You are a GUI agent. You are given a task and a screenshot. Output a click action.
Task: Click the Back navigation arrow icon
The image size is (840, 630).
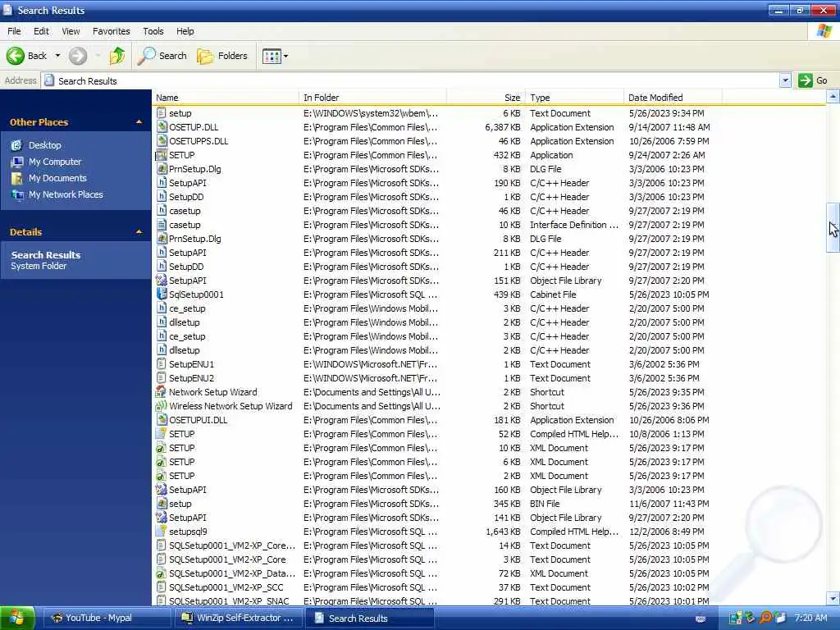pos(15,56)
